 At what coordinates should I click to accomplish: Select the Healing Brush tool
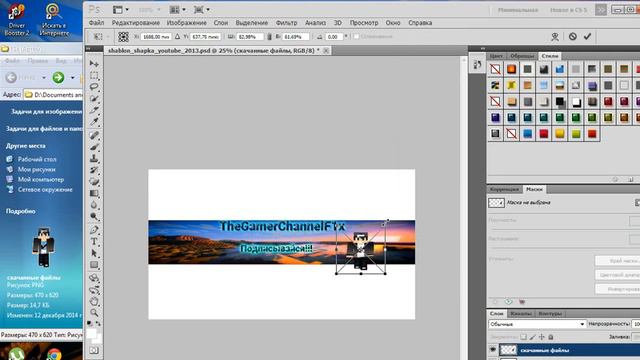tap(94, 135)
